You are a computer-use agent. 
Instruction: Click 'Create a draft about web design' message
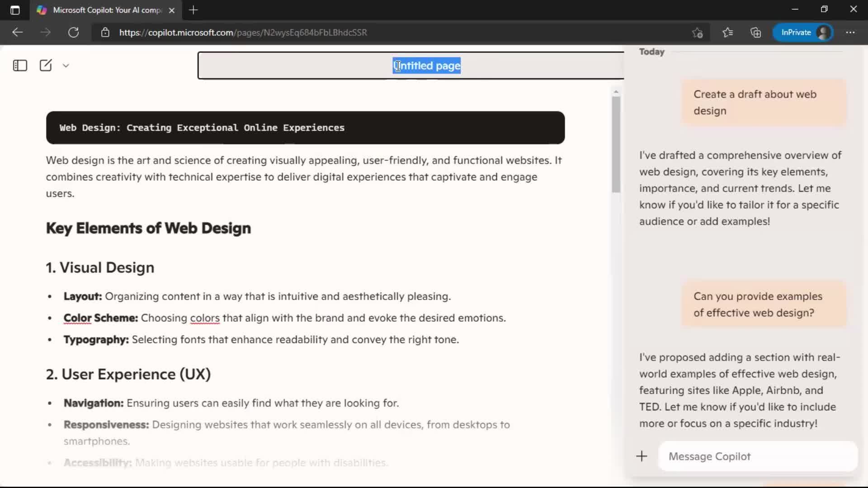click(x=764, y=103)
